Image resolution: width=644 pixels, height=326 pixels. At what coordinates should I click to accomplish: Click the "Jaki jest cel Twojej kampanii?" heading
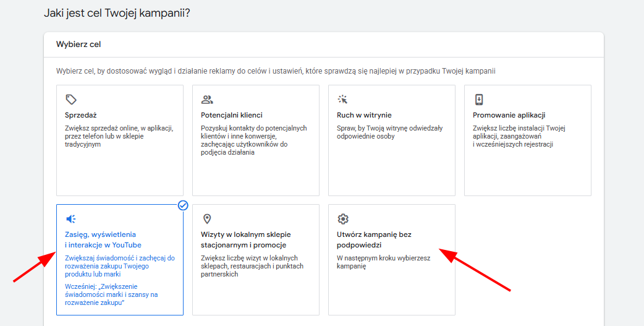(117, 13)
